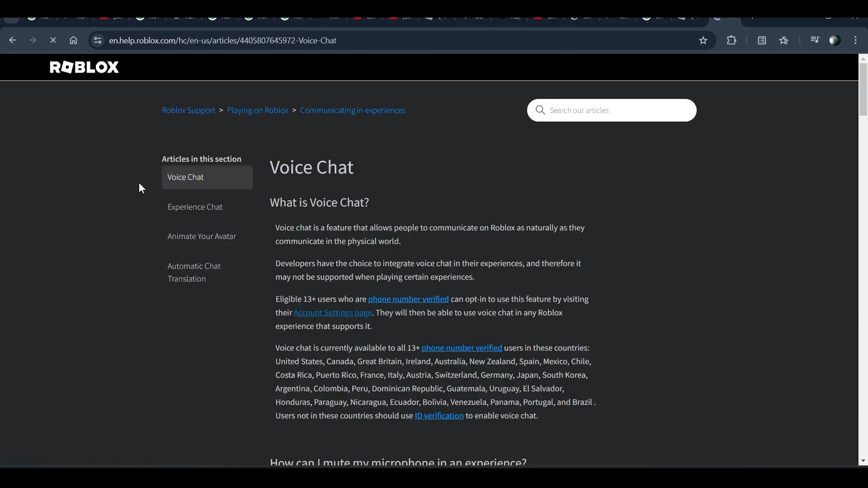Open the favorites star-list icon

click(x=784, y=40)
